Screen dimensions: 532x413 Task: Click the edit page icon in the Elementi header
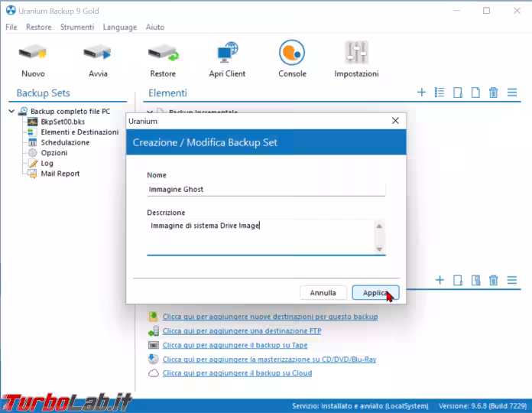(458, 93)
